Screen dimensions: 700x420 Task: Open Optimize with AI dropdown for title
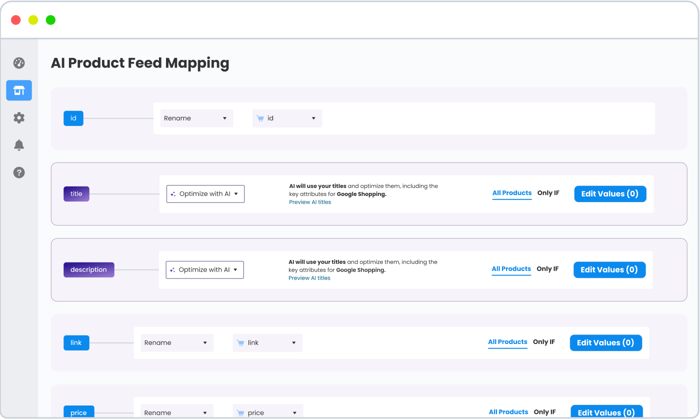click(x=205, y=194)
